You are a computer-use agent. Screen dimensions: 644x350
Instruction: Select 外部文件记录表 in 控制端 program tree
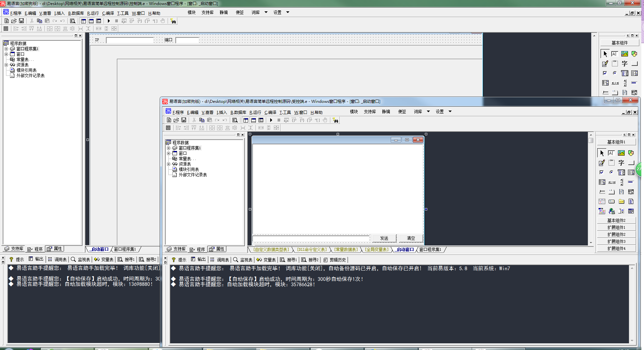click(x=30, y=75)
